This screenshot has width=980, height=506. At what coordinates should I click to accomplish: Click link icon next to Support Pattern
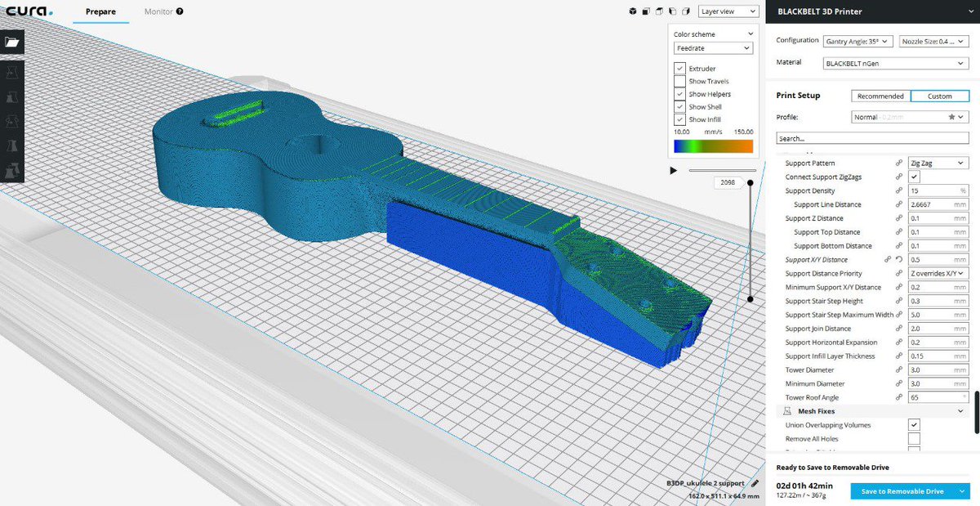[x=898, y=163]
